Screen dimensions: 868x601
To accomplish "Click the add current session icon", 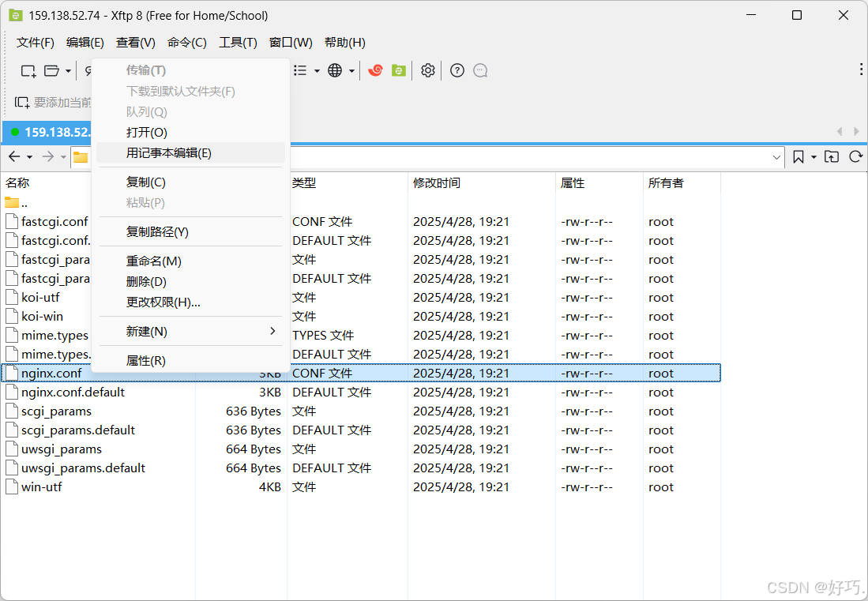I will [x=22, y=103].
